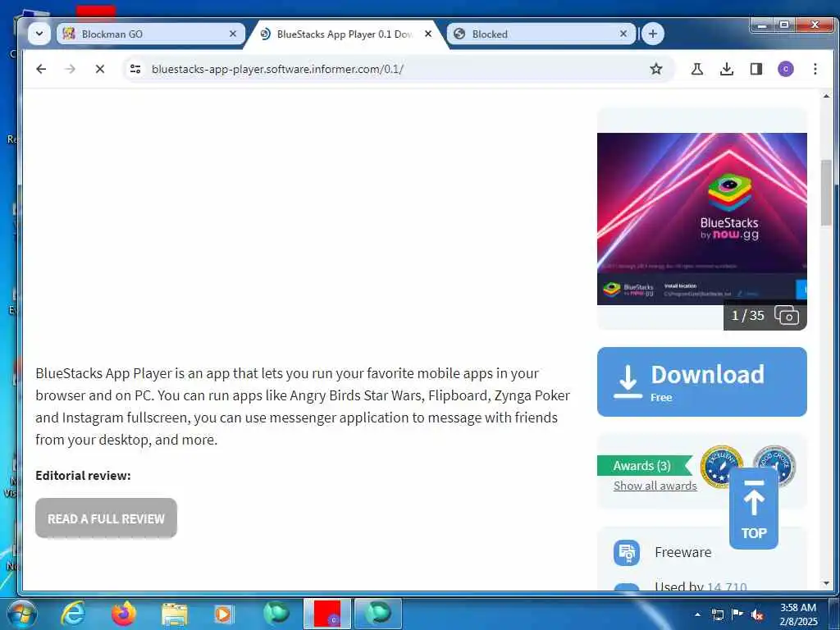Click the Freeware label text
This screenshot has height=630, width=840.
click(683, 552)
